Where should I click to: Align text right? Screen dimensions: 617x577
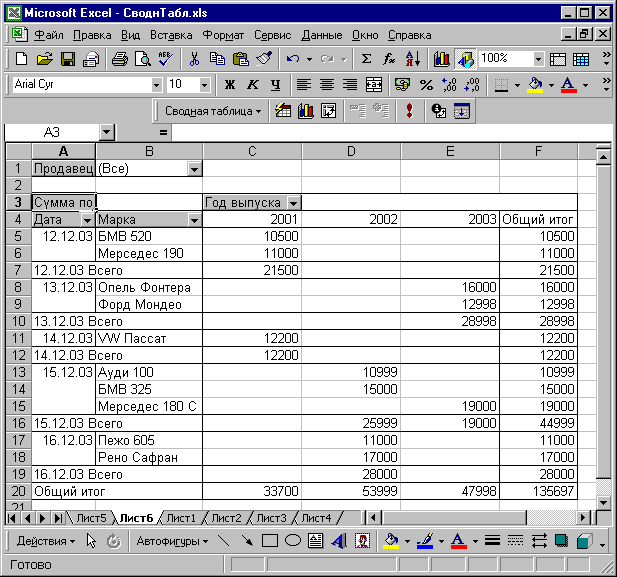[350, 85]
